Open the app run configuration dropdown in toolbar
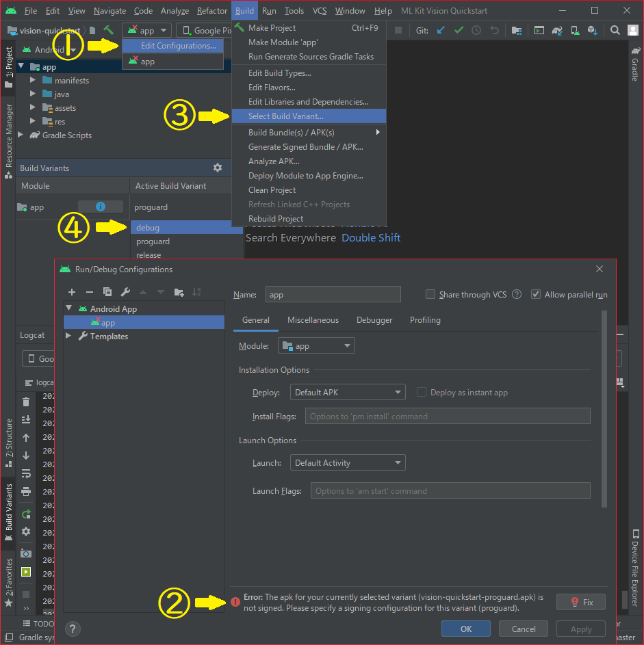 (146, 30)
